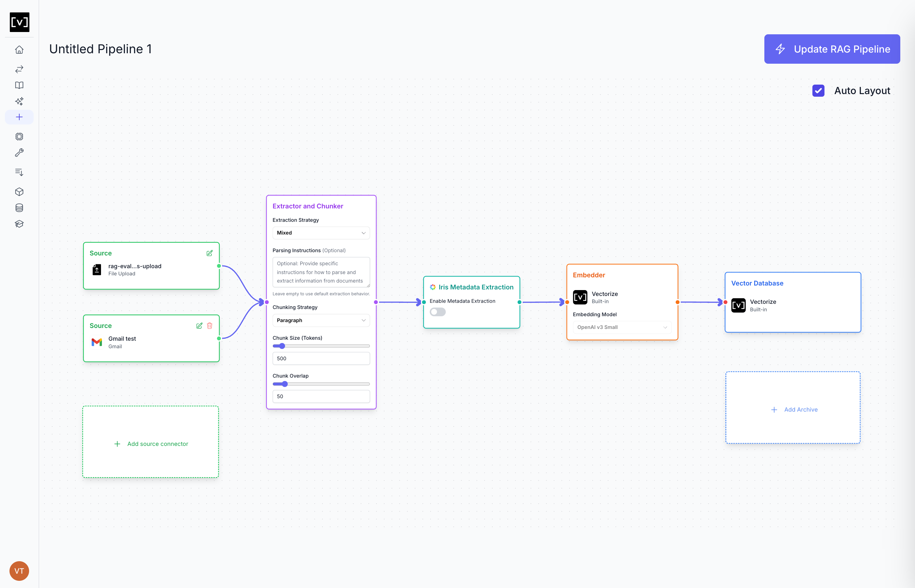Enable the Metadata Extraction toggle
The width and height of the screenshot is (915, 588).
pos(438,312)
